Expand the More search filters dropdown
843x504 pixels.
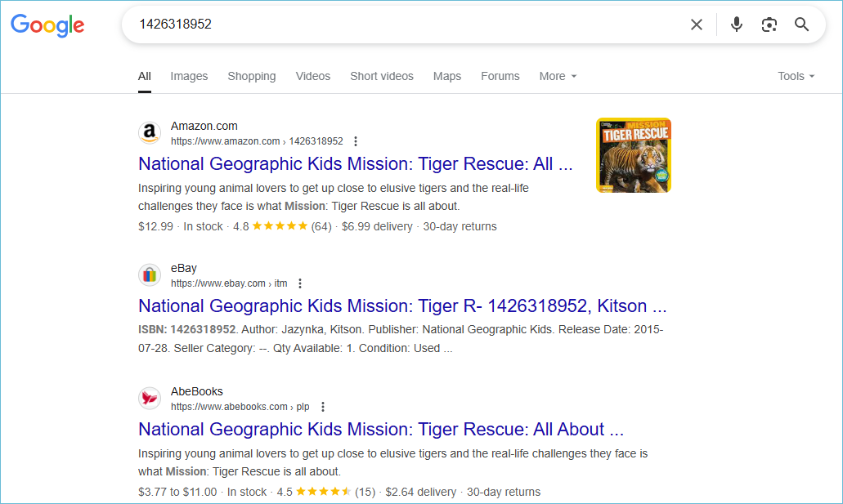[x=558, y=76]
